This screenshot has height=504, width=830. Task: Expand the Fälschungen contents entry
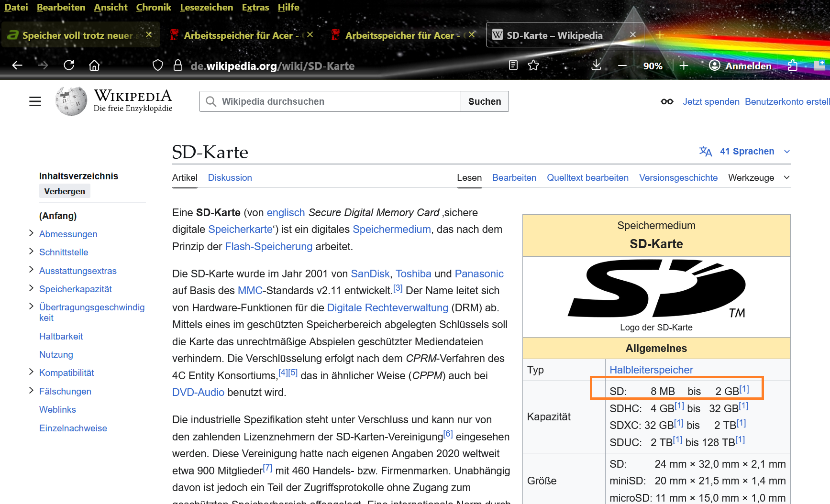pyautogui.click(x=31, y=391)
